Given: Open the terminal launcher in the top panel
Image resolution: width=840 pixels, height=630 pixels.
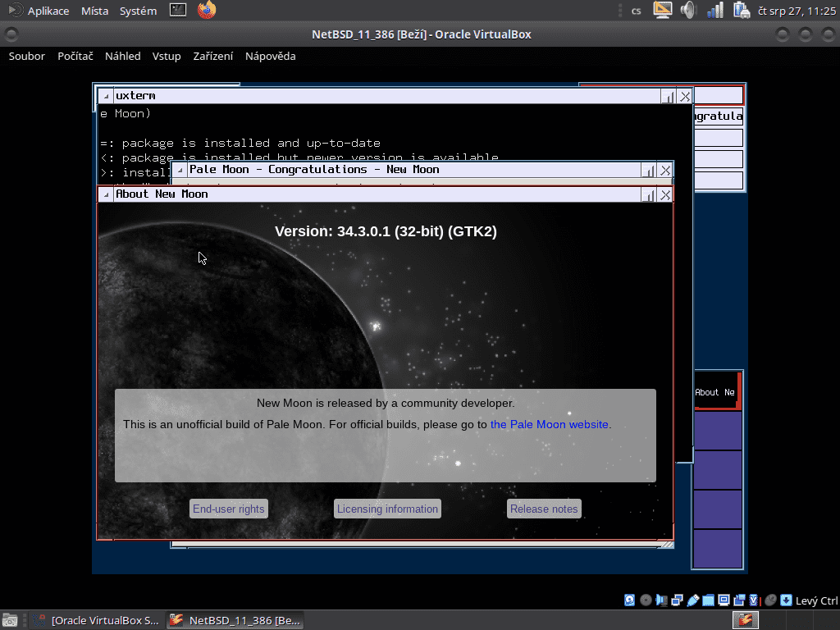Looking at the screenshot, I should [x=178, y=10].
